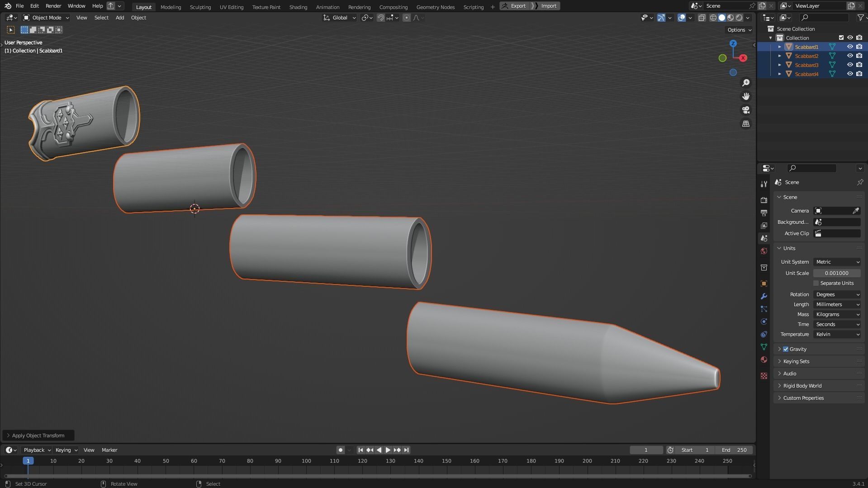
Task: Add a new workspace with plus button
Action: 493,7
